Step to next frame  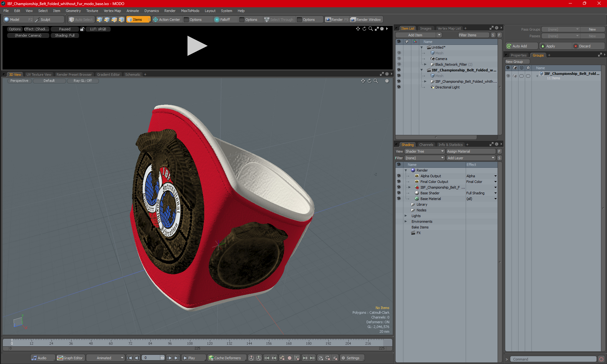coord(169,358)
